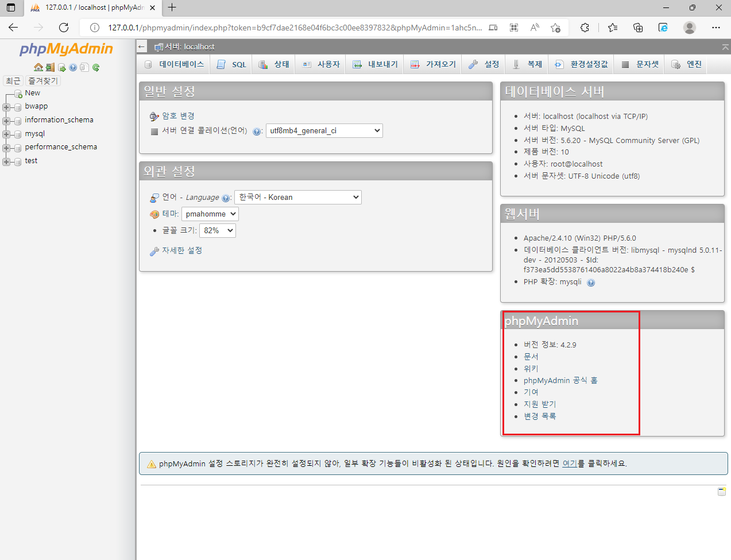Open the 문서 link under phpMyAdmin
The image size is (731, 560).
tap(531, 357)
